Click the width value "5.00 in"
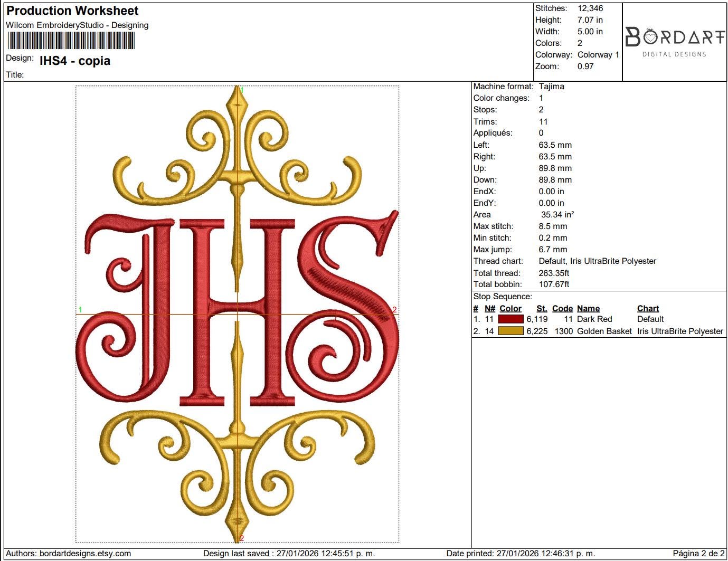This screenshot has height=561, width=728. click(x=590, y=31)
